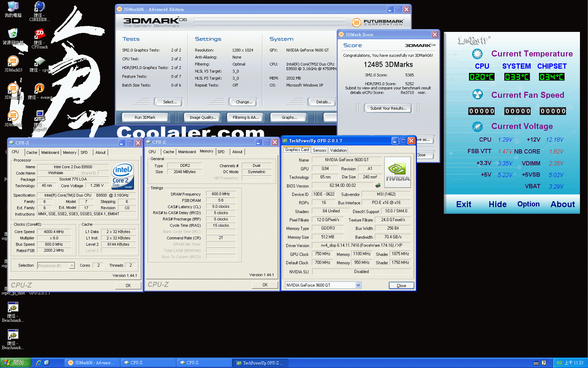This screenshot has height=368, width=588.
Task: Select the Recycle Bin desktop icon
Action: (x=13, y=36)
